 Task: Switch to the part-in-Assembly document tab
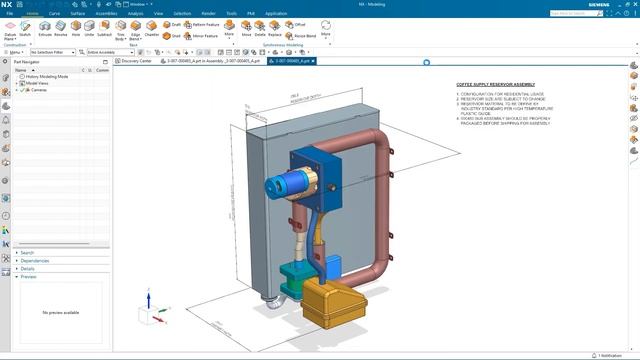click(211, 61)
